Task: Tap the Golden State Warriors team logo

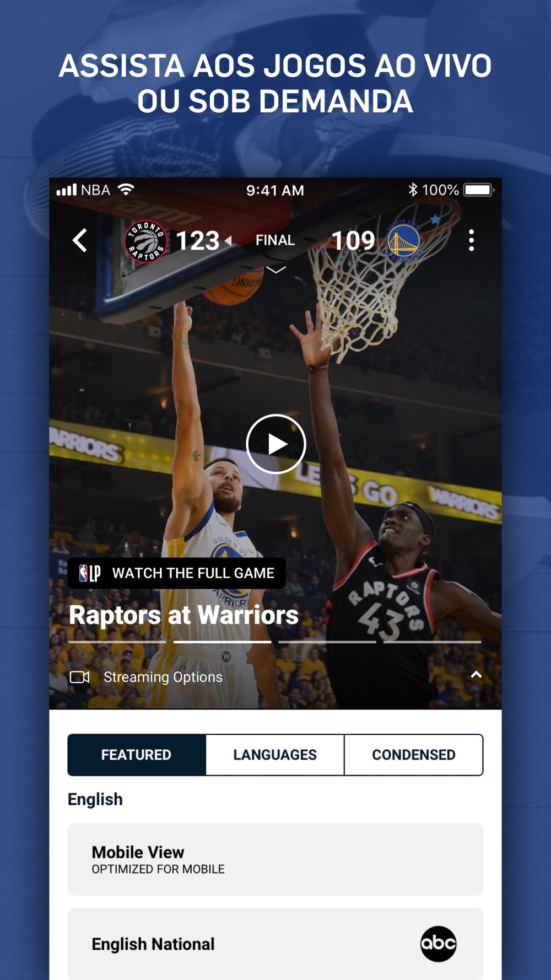Action: 404,241
